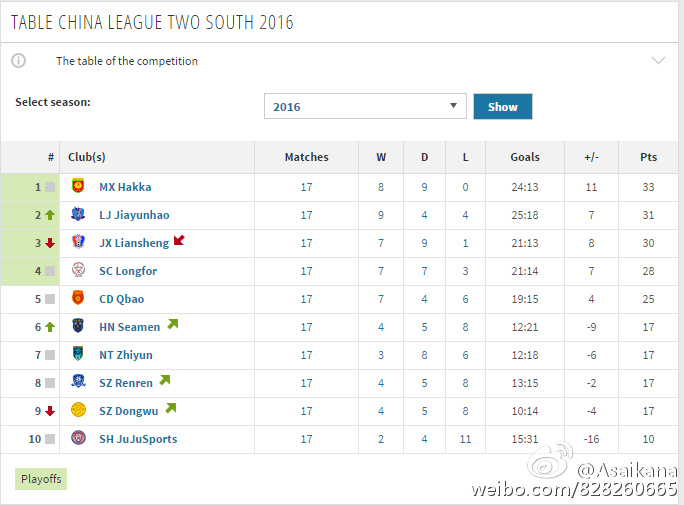Click the MX Hakka 24:13 goals cell
The height and width of the screenshot is (505, 684).
[525, 187]
